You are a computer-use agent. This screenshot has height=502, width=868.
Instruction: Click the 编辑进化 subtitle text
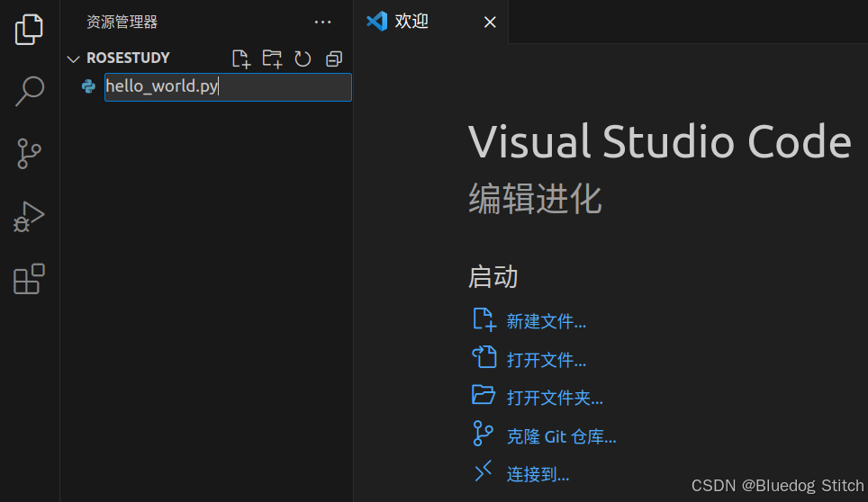pos(535,199)
